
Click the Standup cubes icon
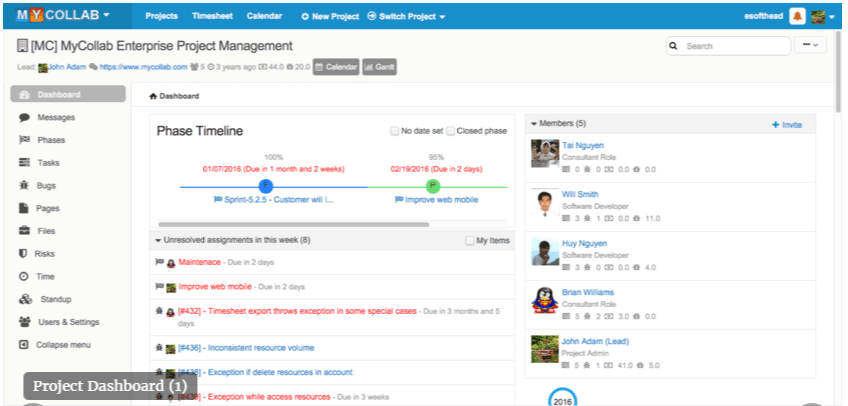pyautogui.click(x=25, y=299)
